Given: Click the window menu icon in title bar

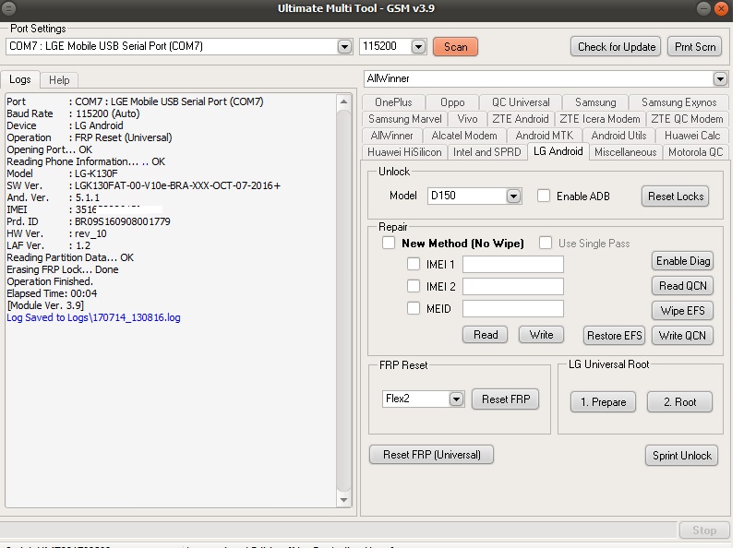Looking at the screenshot, I should (9, 7).
